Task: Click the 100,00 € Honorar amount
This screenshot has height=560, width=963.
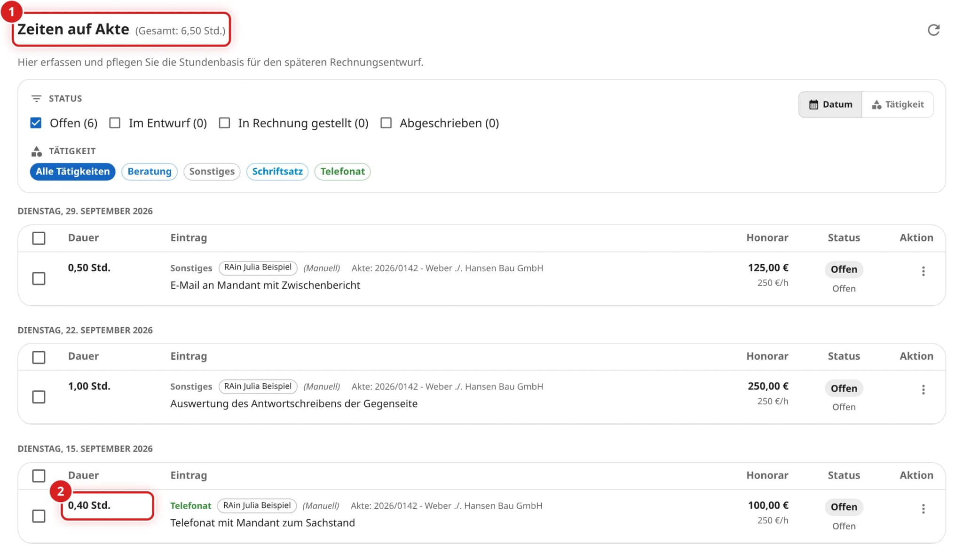Action: click(x=768, y=505)
